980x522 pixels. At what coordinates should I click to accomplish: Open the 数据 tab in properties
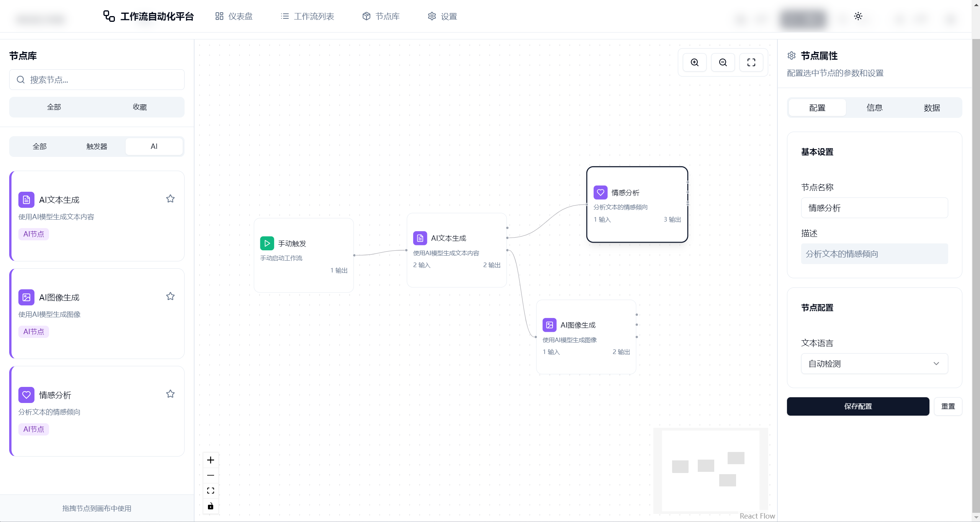pyautogui.click(x=931, y=108)
